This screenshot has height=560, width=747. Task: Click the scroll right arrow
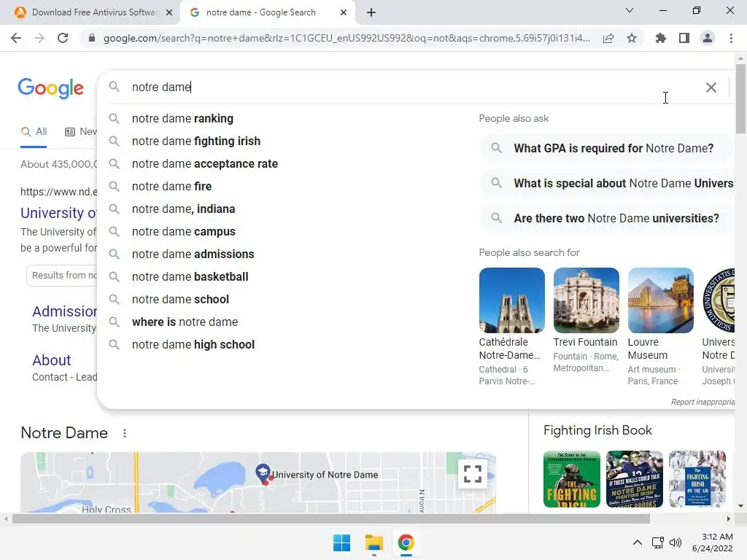click(729, 518)
